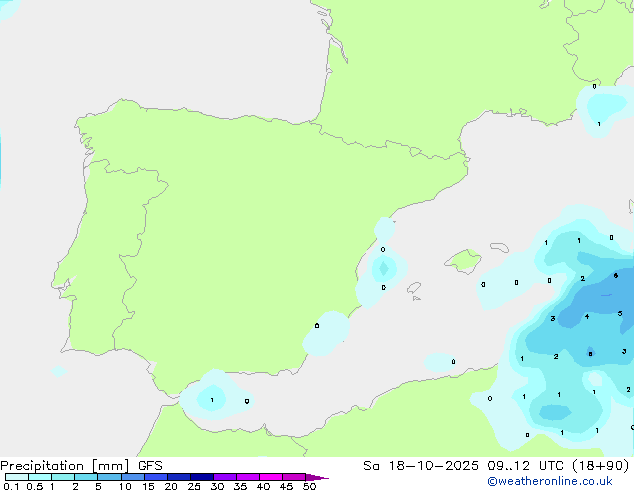Click the 0.1–0.5 mm legend swatch
Viewport: 634px width, 490px height.
(17, 477)
